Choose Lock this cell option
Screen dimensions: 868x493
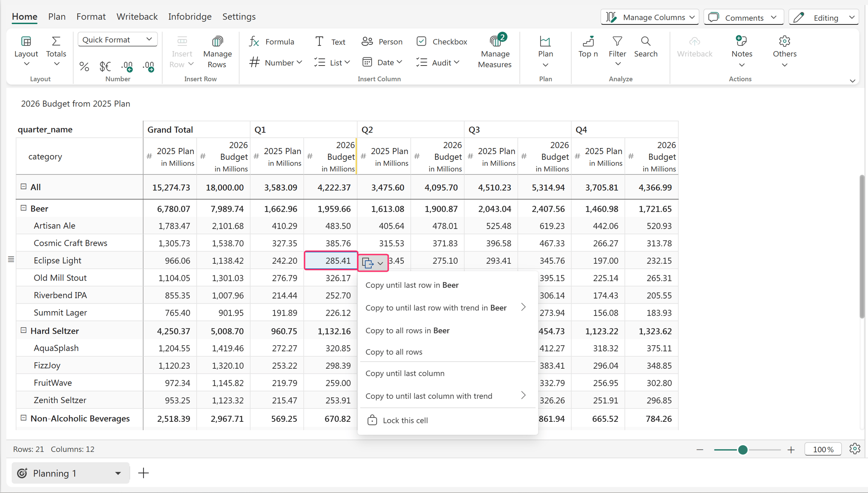click(x=405, y=420)
